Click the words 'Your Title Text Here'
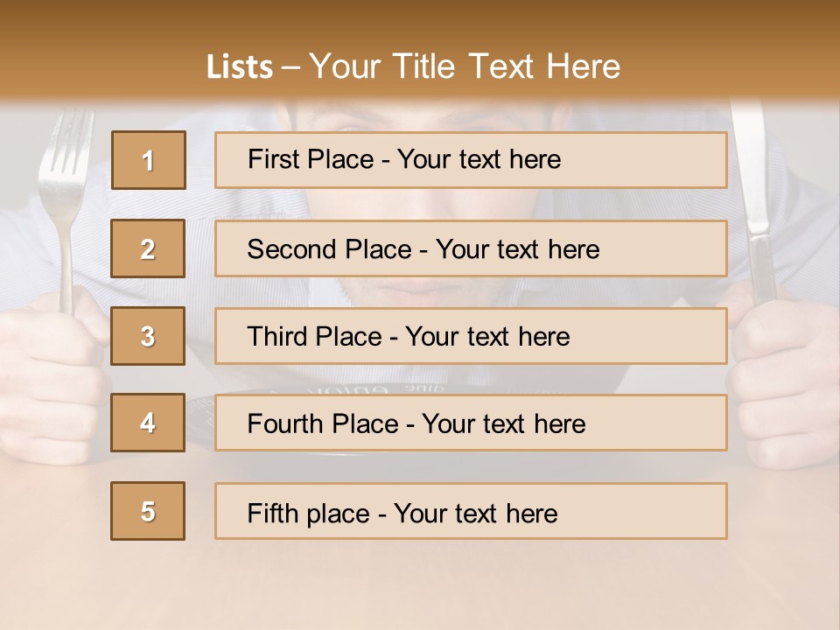The height and width of the screenshot is (630, 840). [x=465, y=66]
